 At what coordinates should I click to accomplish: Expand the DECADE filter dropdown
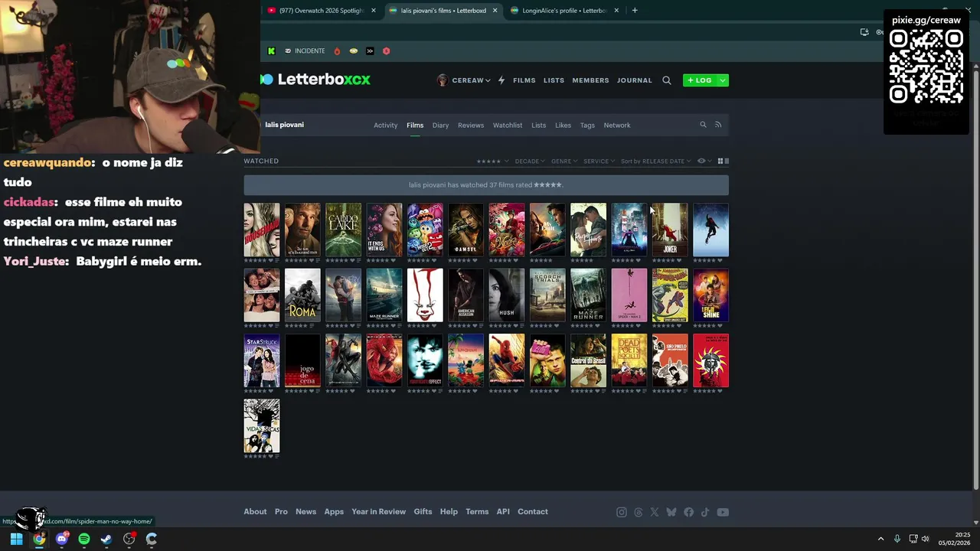point(530,161)
